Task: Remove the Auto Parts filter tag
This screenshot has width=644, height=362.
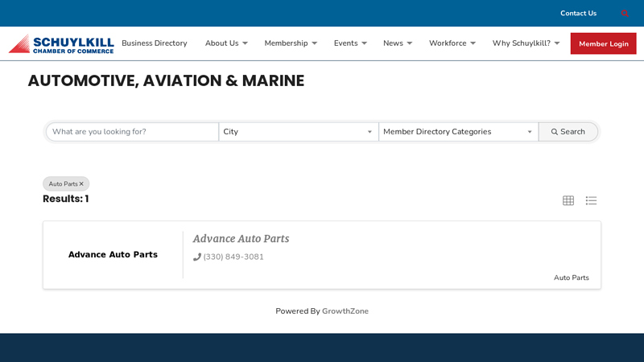Action: 81,184
